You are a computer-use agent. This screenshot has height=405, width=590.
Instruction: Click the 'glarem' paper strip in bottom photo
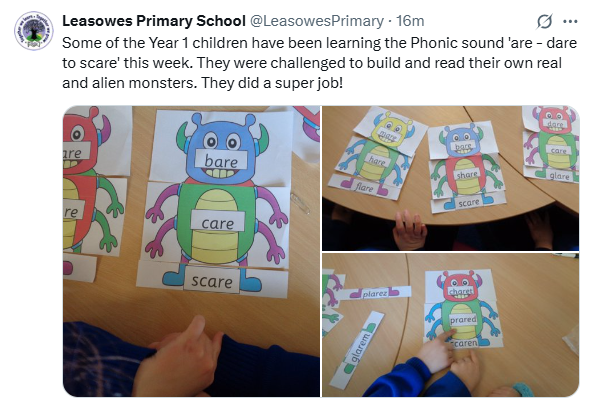356,350
